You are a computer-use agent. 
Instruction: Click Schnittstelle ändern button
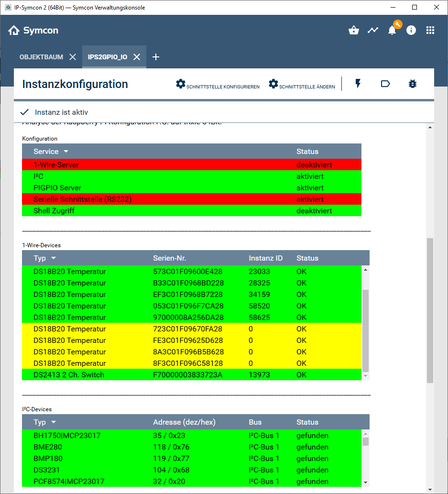[302, 85]
